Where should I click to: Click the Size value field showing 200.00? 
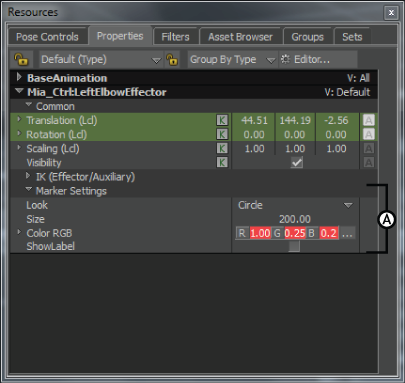coord(295,219)
